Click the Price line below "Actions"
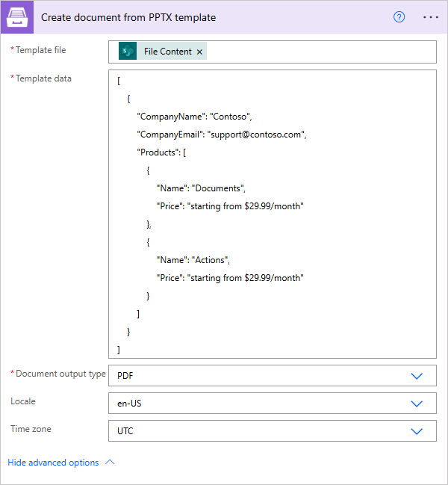 click(230, 278)
